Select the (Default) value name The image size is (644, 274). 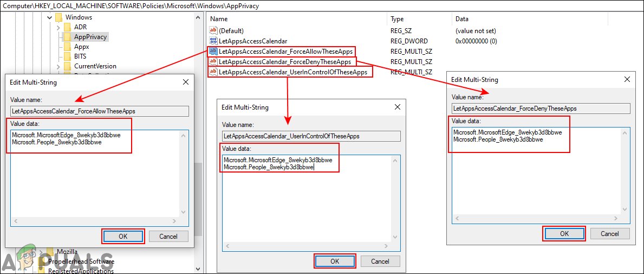click(x=231, y=30)
